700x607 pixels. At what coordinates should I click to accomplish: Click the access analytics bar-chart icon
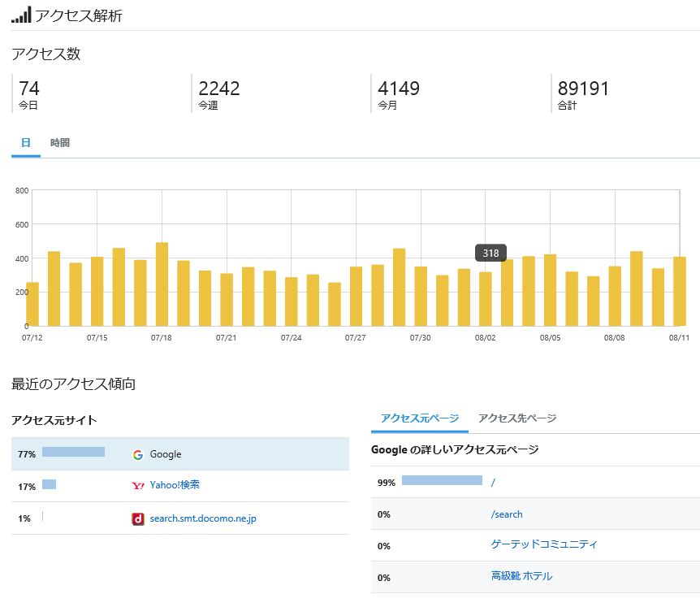(21, 15)
